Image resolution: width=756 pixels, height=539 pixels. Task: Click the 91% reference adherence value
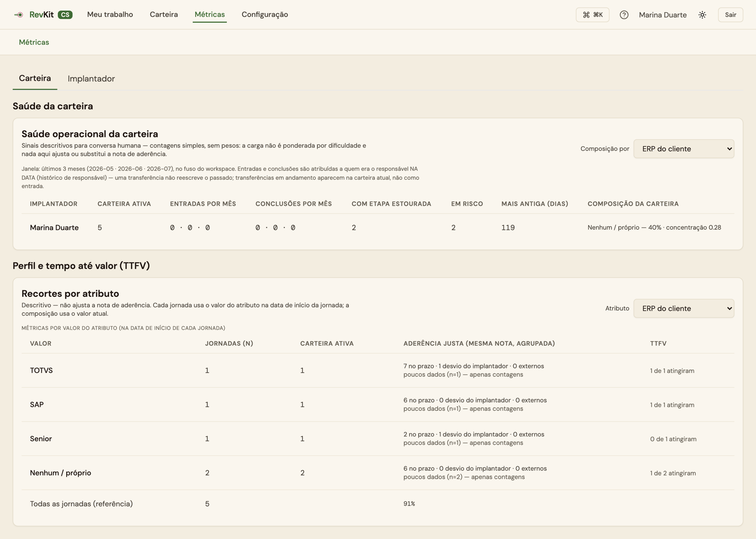pos(409,504)
